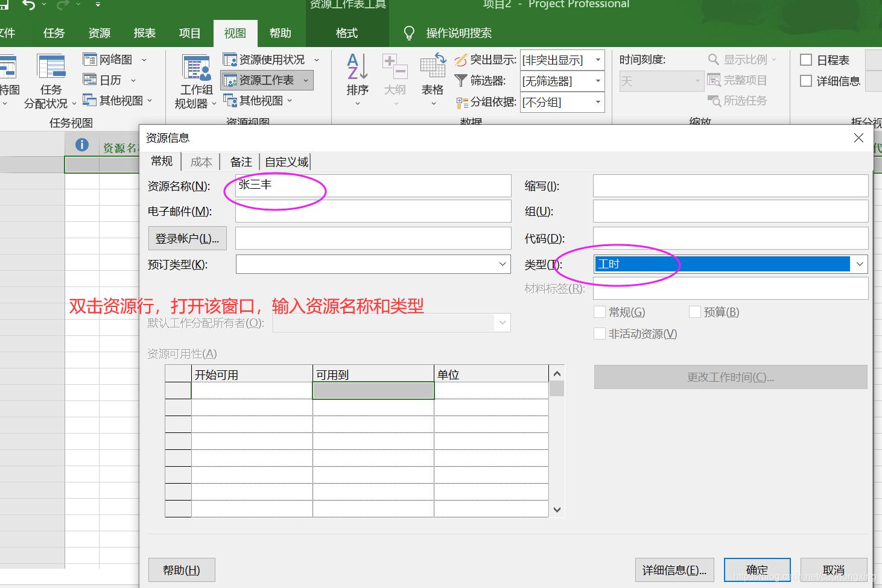
Task: Click the 筛选器 funnel icon
Action: coord(461,80)
